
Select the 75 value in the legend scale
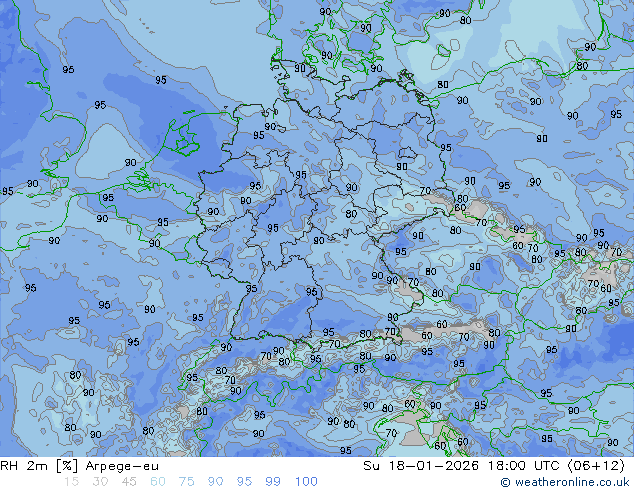[x=186, y=482]
